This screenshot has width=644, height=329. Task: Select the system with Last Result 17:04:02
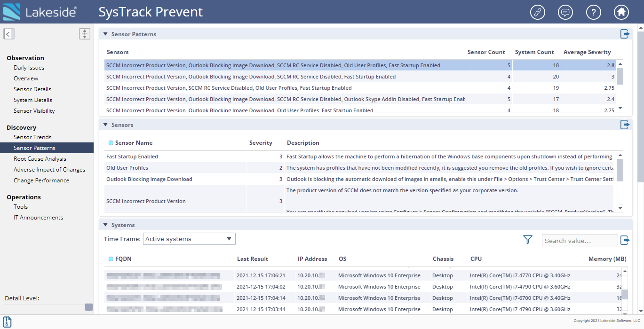click(x=363, y=287)
